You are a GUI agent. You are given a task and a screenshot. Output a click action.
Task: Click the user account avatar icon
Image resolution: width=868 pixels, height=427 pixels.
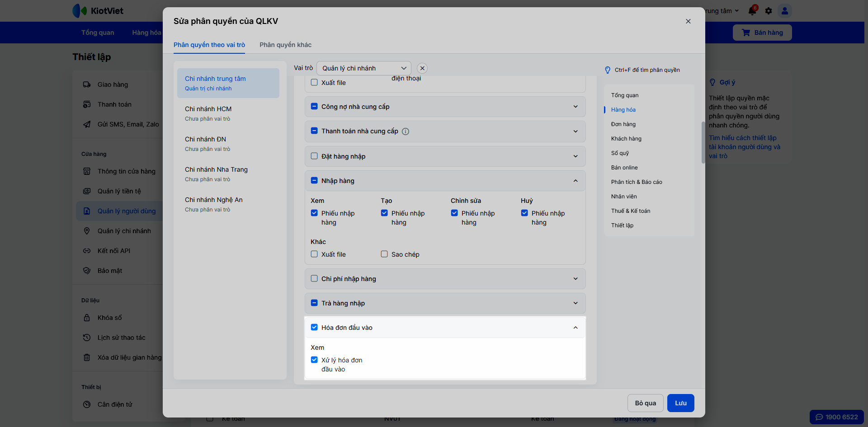click(785, 11)
